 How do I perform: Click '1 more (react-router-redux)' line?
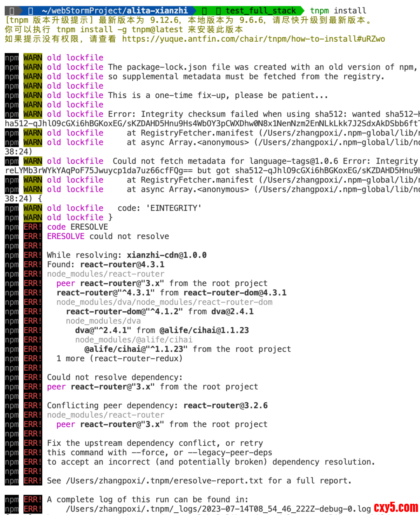point(119,359)
